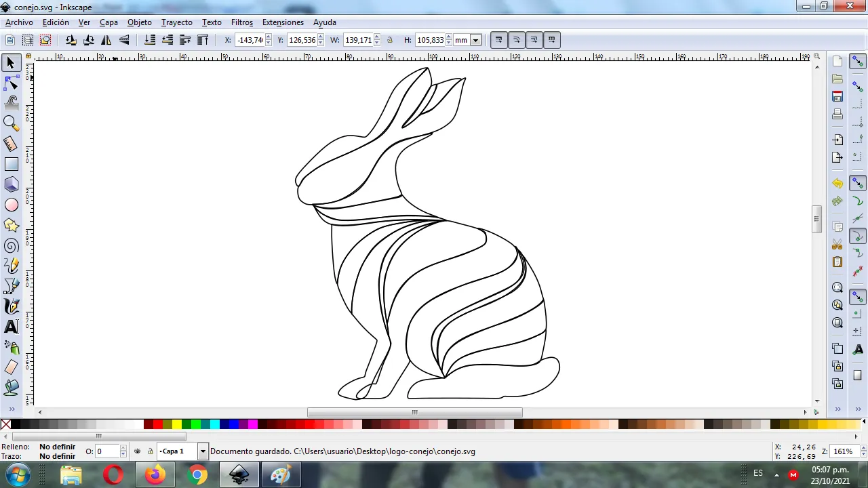This screenshot has width=868, height=488.
Task: Toggle snap to cusp nodes
Action: point(858,236)
